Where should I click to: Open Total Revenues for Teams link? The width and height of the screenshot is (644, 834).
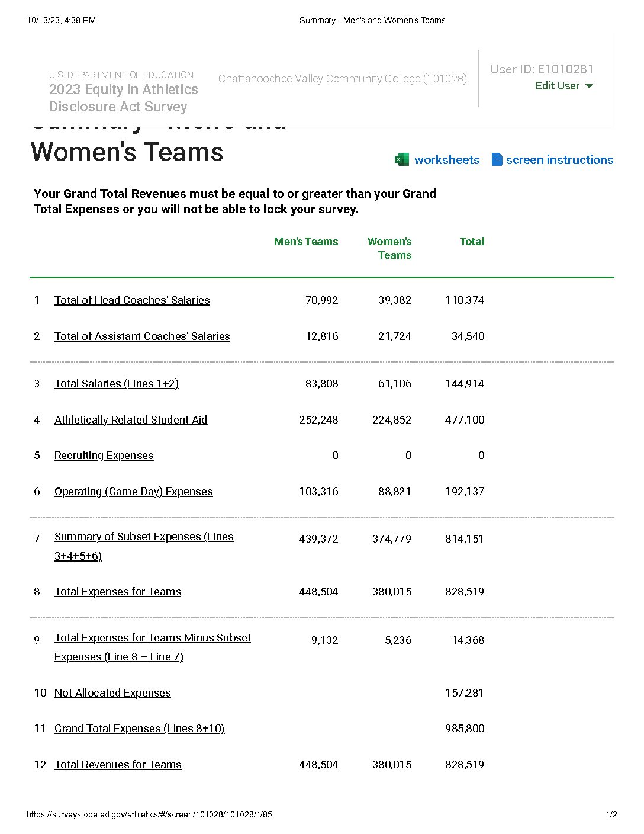click(x=118, y=764)
